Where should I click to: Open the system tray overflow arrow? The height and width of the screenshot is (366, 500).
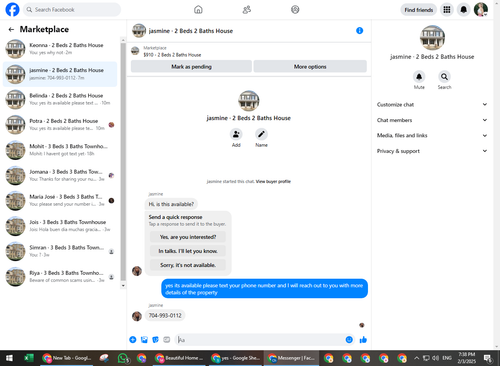(416, 358)
